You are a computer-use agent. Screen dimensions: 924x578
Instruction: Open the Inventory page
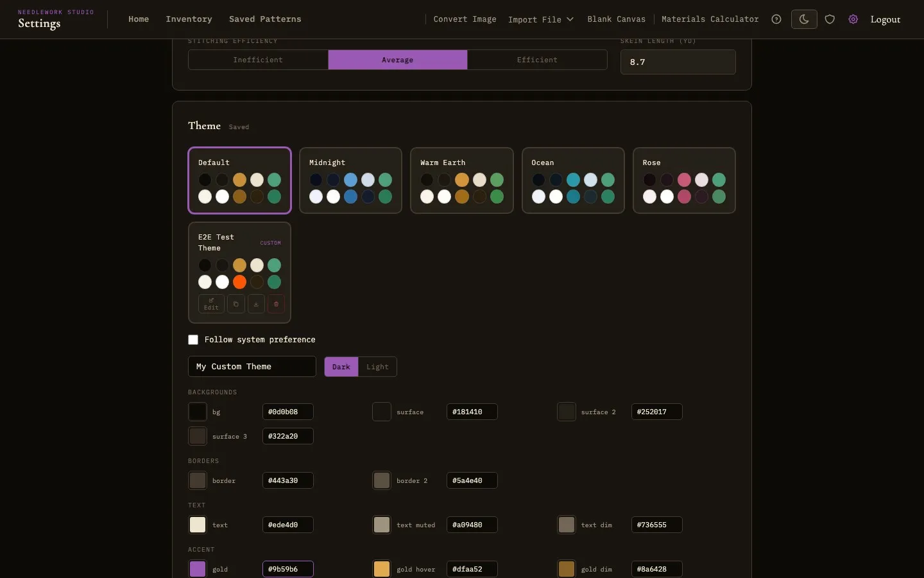click(189, 19)
